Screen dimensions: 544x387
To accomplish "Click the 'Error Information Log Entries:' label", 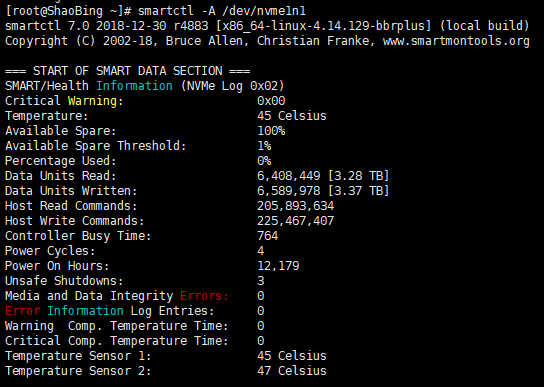I will click(x=110, y=311).
